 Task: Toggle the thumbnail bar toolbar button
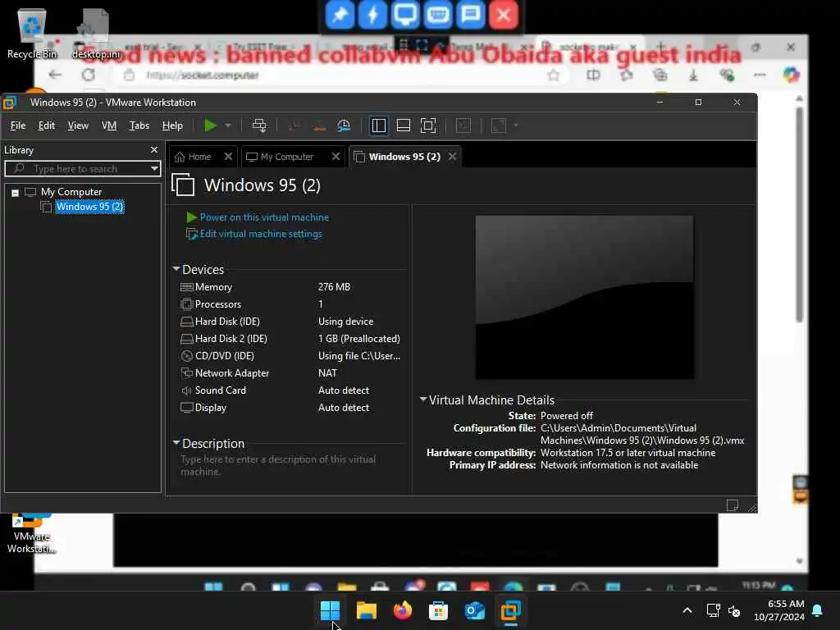point(404,126)
